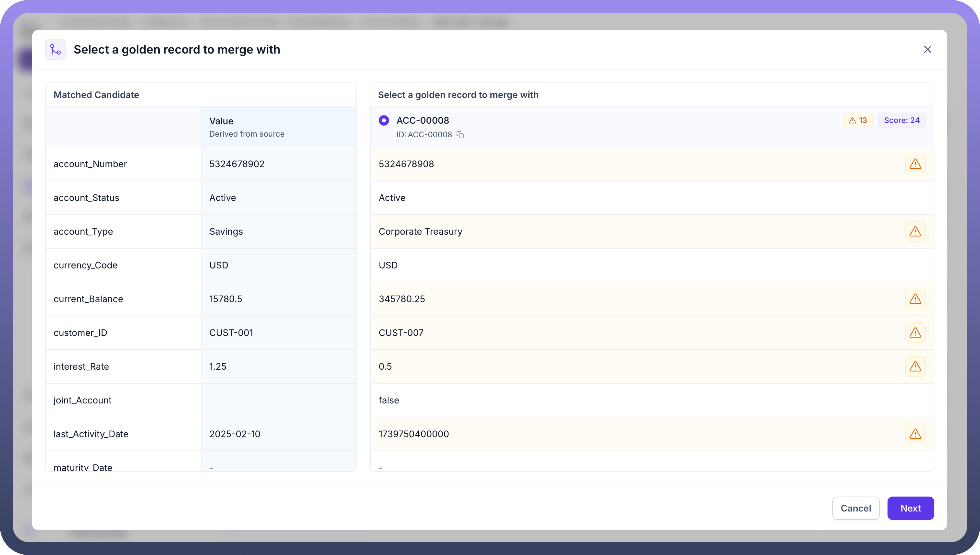Click the ACC-00008 record name
This screenshot has height=555, width=980.
click(x=423, y=120)
